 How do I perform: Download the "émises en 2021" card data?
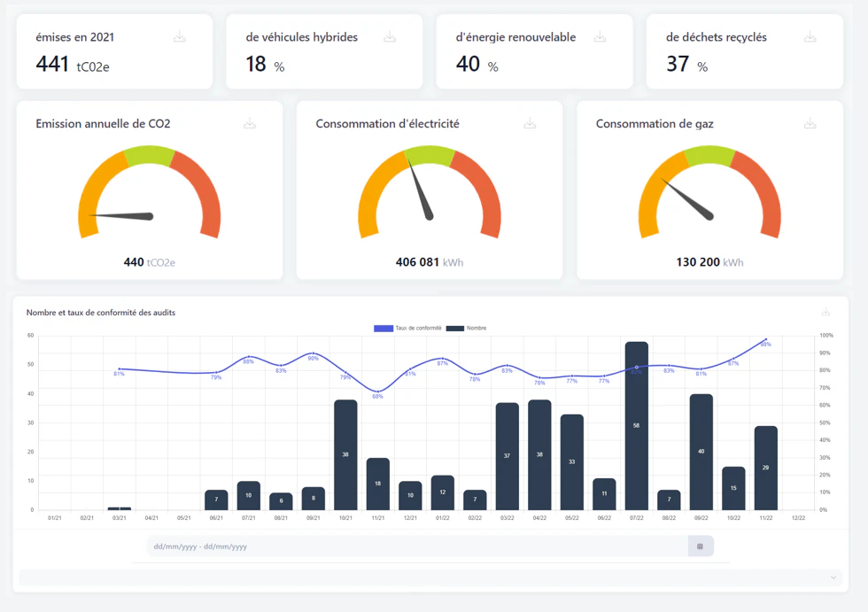click(x=180, y=37)
